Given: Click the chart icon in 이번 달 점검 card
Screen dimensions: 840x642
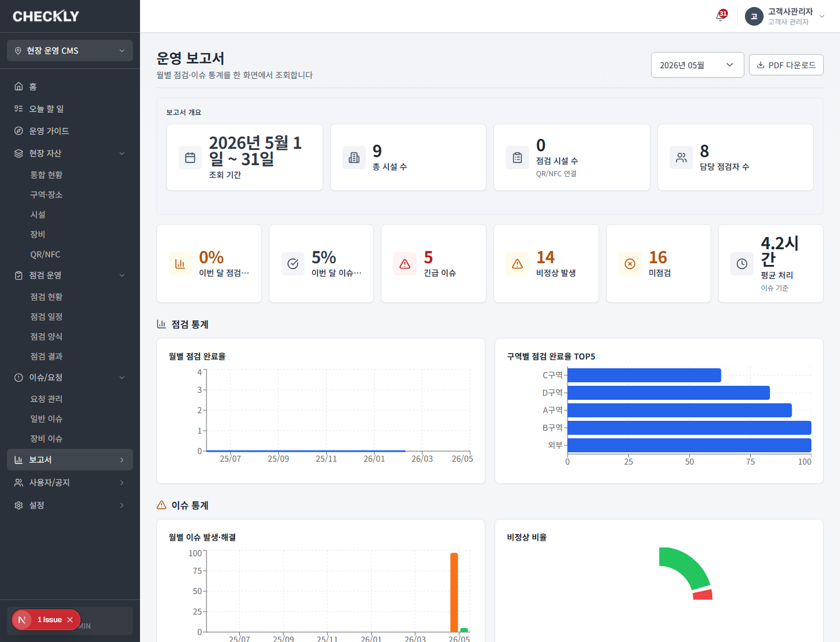Looking at the screenshot, I should click(180, 264).
